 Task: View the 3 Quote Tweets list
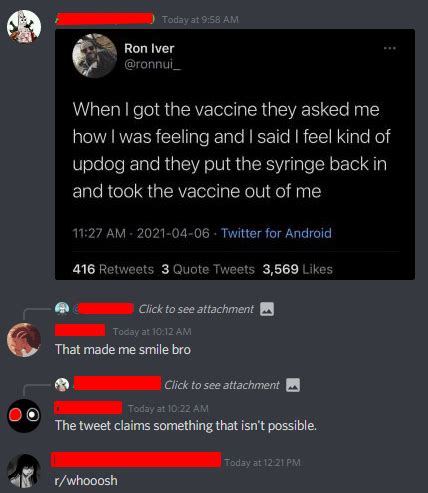pos(208,269)
